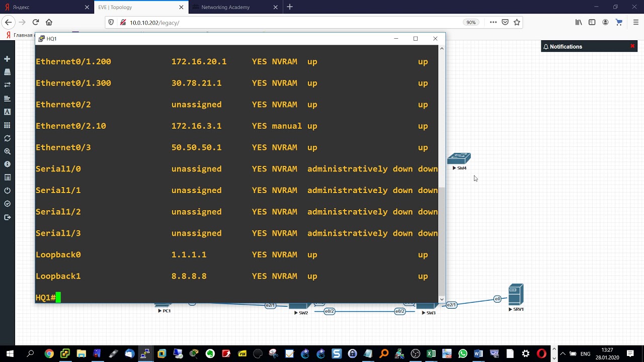Click the 90% zoom level indicator

[471, 23]
